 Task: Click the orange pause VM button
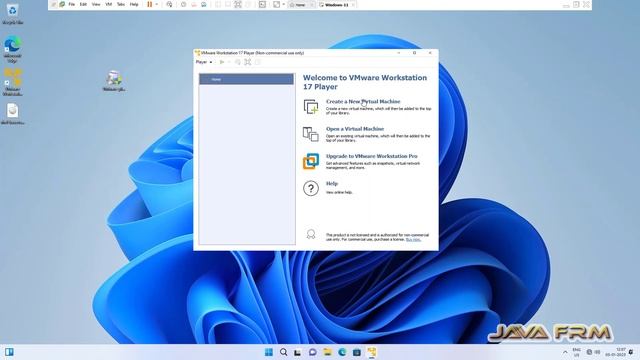pyautogui.click(x=150, y=4)
